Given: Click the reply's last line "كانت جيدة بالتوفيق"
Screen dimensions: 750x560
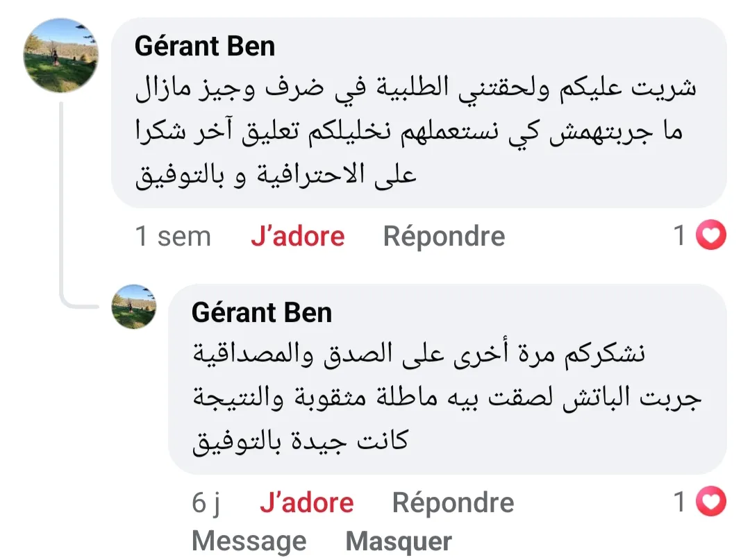Looking at the screenshot, I should click(300, 441).
